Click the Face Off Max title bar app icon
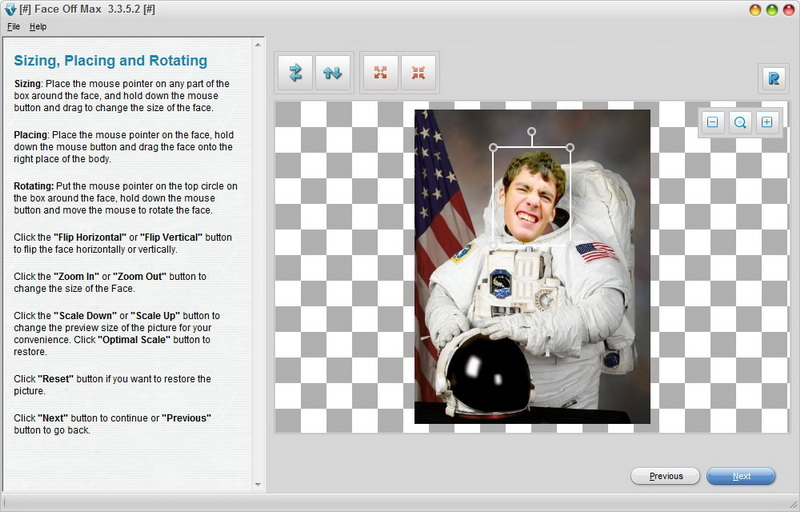Viewport: 800px width, 512px height. [10, 9]
